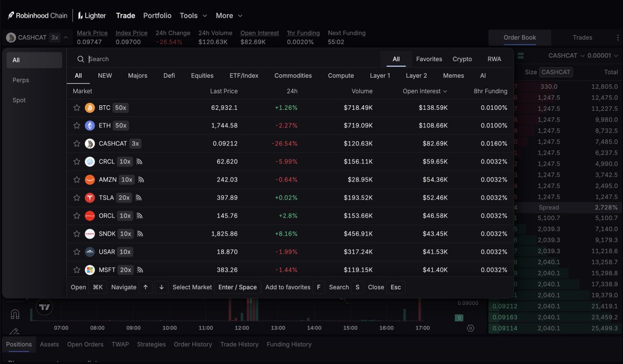Image resolution: width=623 pixels, height=364 pixels.
Task: Switch to the Trades tab
Action: click(583, 37)
